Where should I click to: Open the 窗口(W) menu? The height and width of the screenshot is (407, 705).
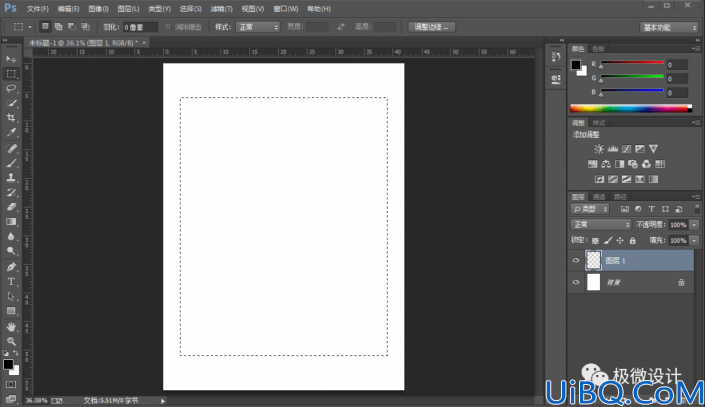point(286,9)
